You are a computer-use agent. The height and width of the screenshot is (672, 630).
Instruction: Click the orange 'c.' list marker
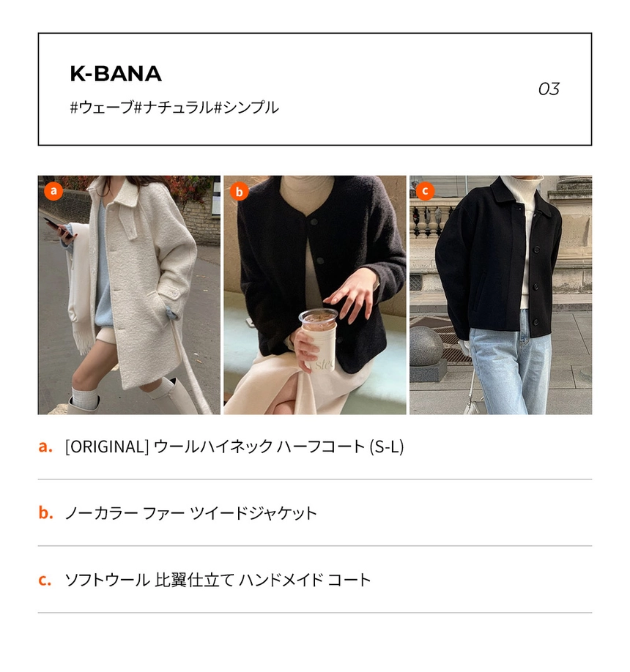click(x=45, y=580)
